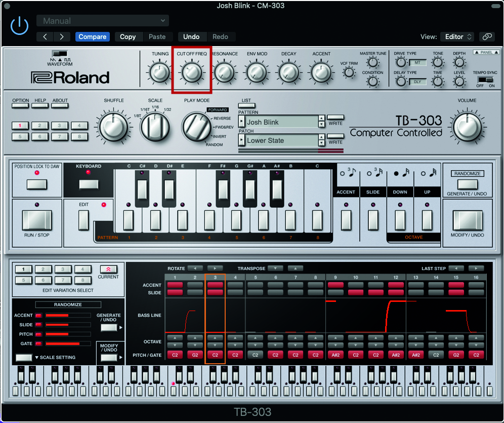Open the Lower State patch selector
504x423 pixels.
pos(281,140)
